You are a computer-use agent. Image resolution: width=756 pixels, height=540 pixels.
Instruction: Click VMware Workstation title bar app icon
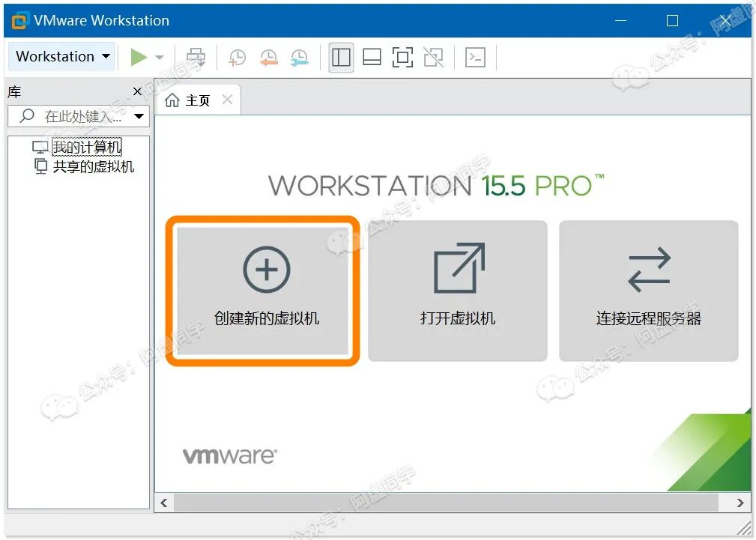pos(19,21)
